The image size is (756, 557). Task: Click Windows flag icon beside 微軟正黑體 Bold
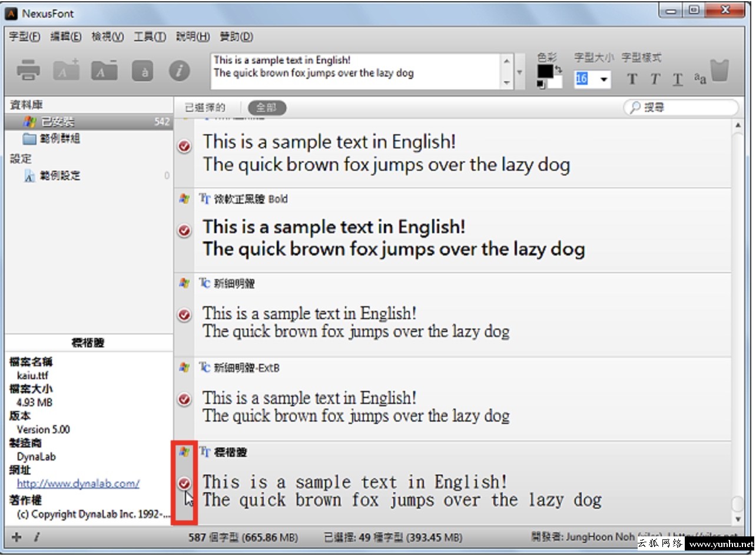(184, 199)
